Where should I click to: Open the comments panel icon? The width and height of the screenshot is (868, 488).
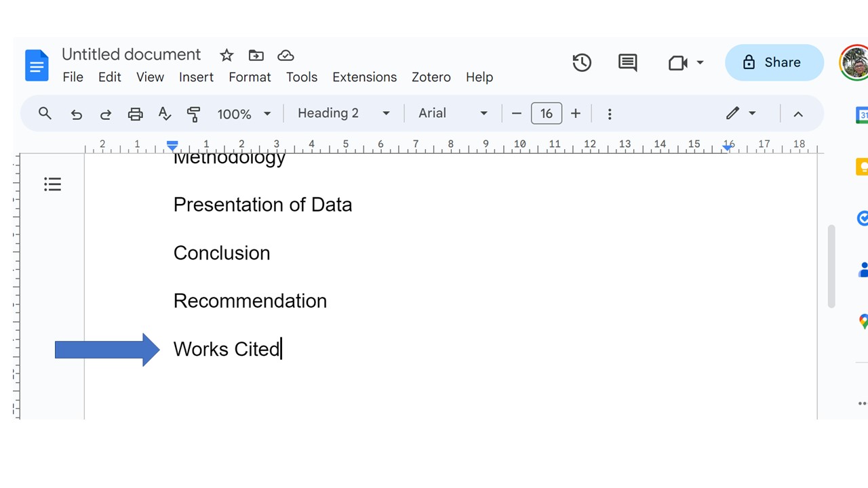click(628, 63)
